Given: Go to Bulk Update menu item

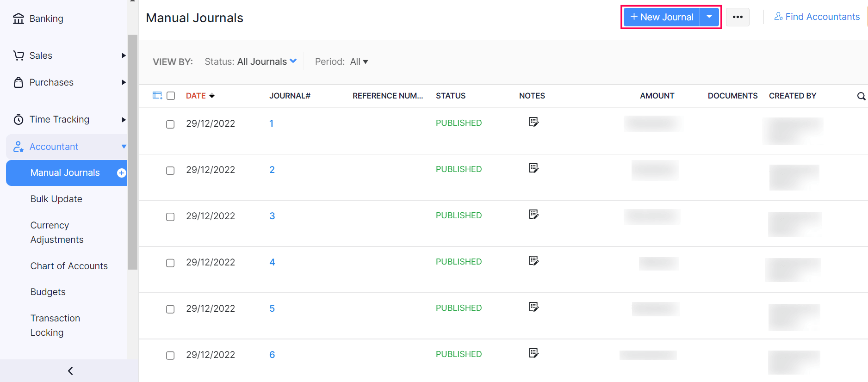Looking at the screenshot, I should 56,199.
